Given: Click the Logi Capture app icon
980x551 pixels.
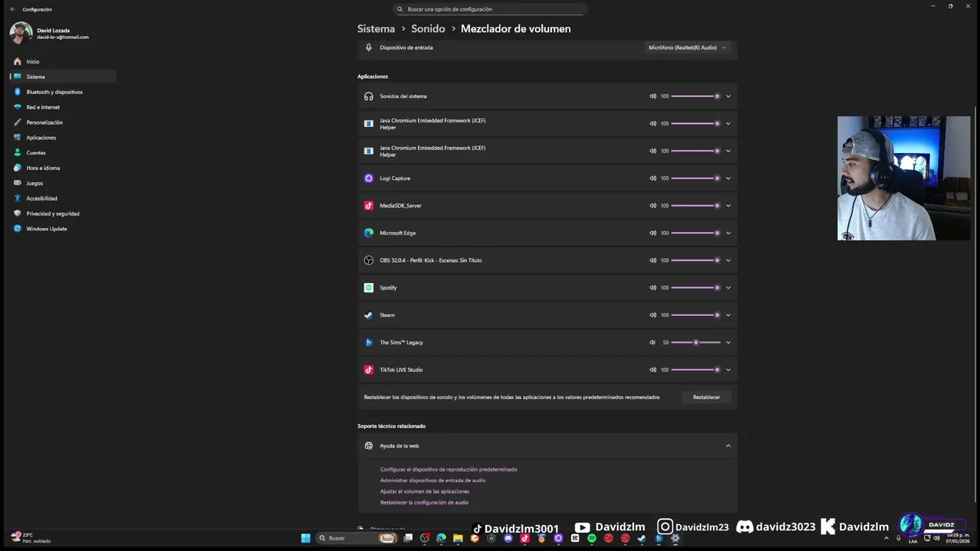Looking at the screenshot, I should pos(368,178).
